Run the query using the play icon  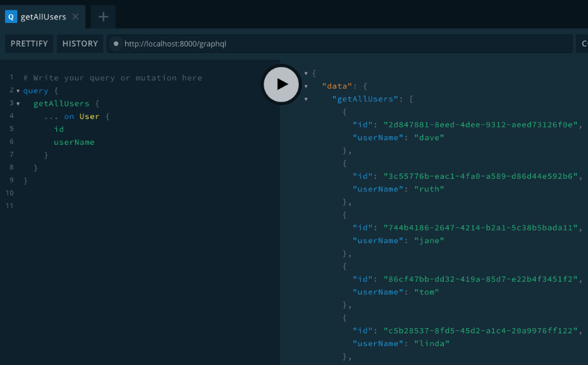coord(281,84)
